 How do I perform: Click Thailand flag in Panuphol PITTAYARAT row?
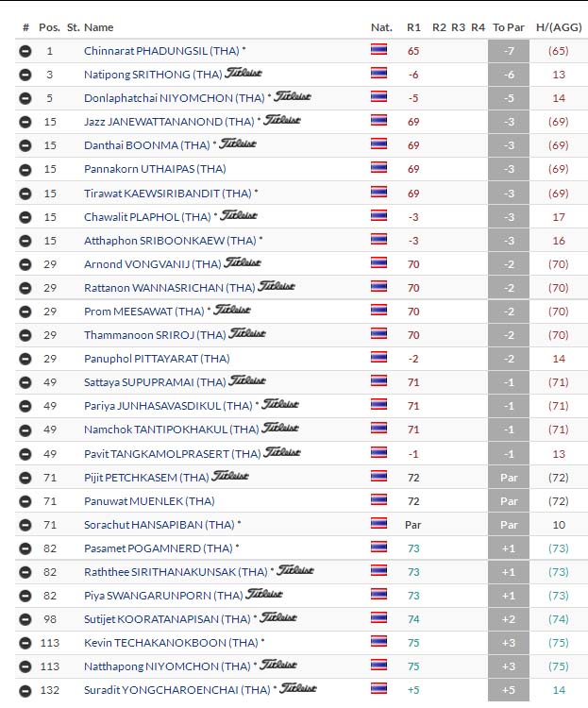pyautogui.click(x=378, y=359)
